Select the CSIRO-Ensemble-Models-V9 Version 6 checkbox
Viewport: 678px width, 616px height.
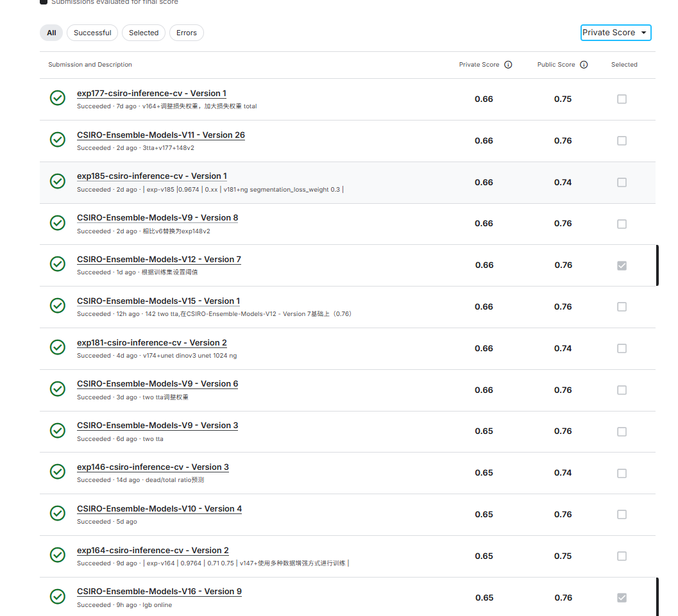(x=622, y=390)
